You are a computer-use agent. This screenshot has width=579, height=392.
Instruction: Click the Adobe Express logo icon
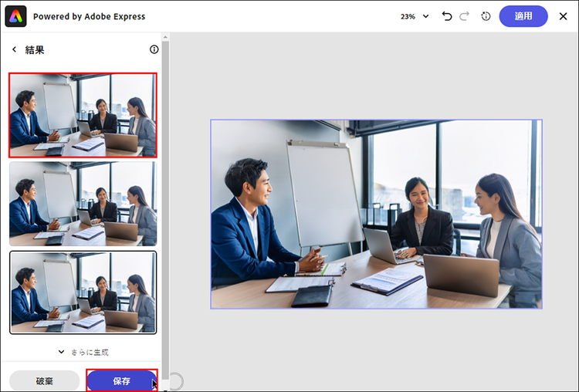click(x=16, y=16)
